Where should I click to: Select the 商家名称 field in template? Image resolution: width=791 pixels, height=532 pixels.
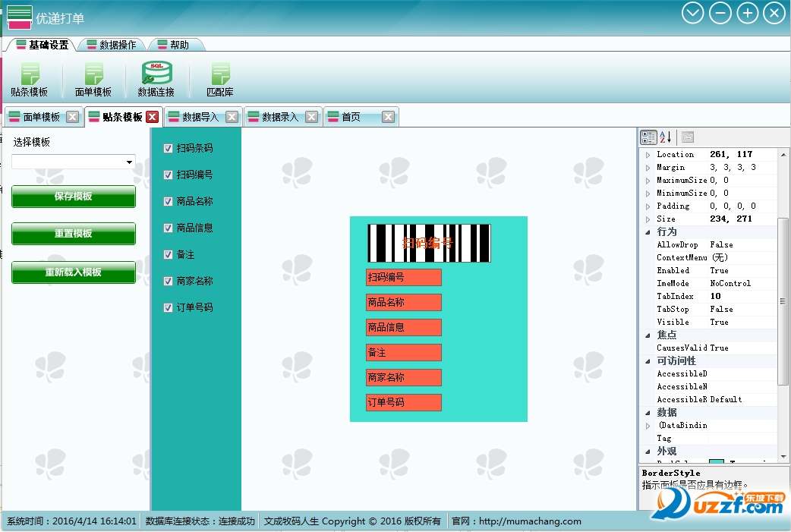click(x=404, y=377)
